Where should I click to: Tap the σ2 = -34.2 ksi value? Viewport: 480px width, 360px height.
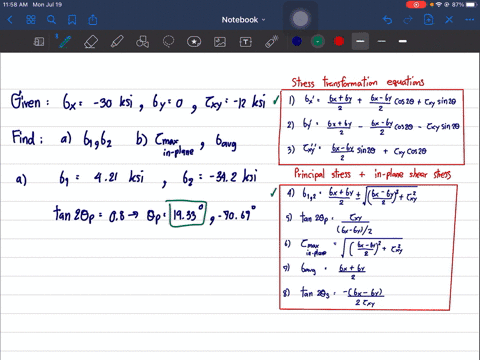click(x=220, y=177)
